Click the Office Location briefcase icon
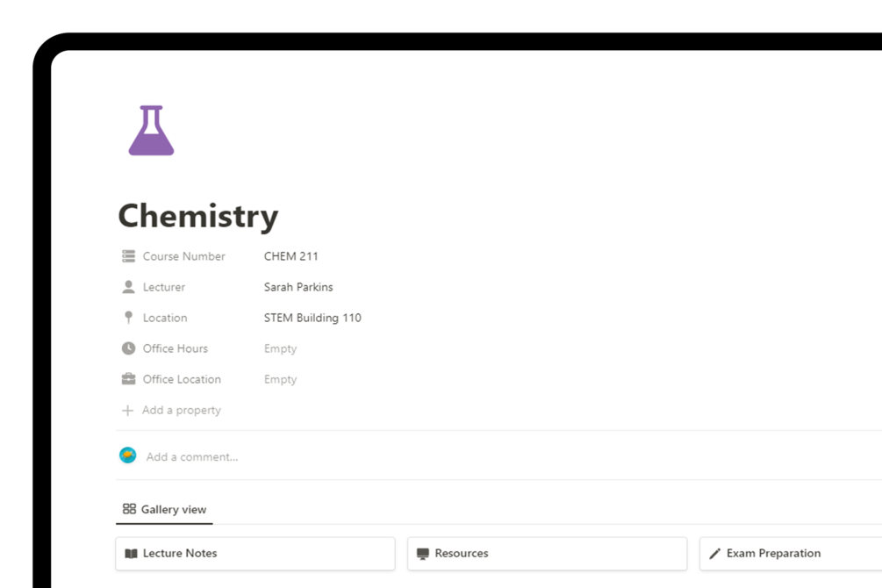 [x=128, y=379]
